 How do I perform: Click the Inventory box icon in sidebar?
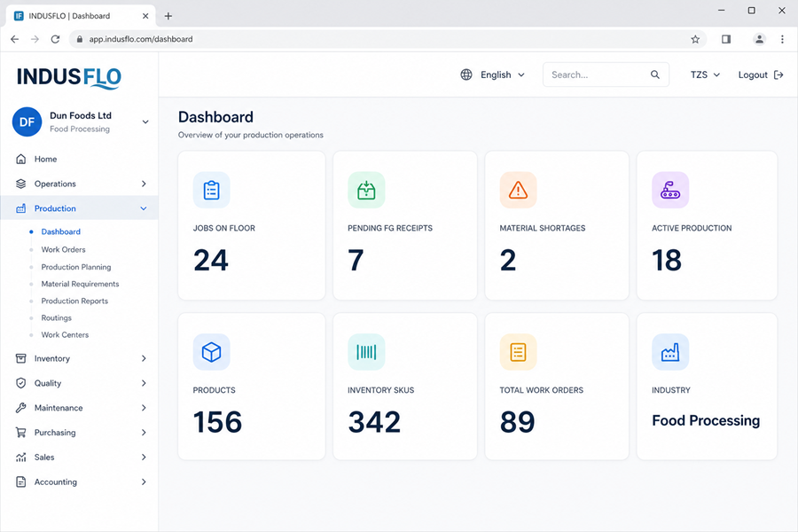tap(21, 358)
